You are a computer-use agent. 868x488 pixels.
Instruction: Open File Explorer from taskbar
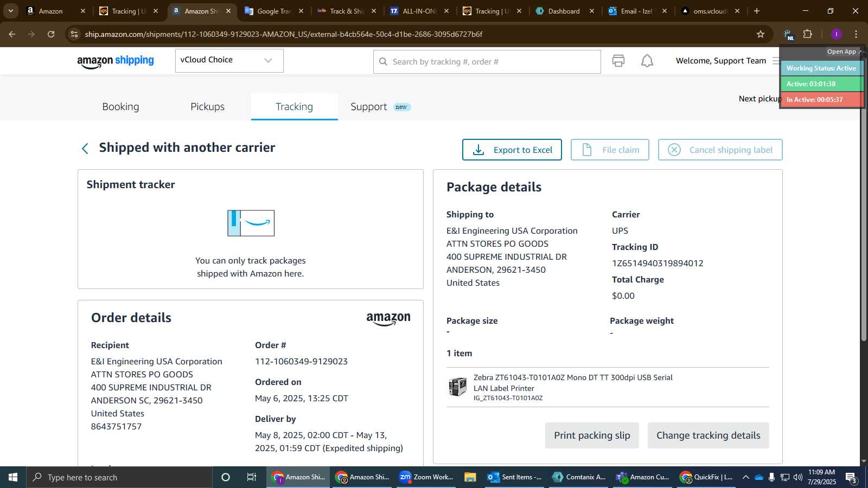[x=470, y=477]
